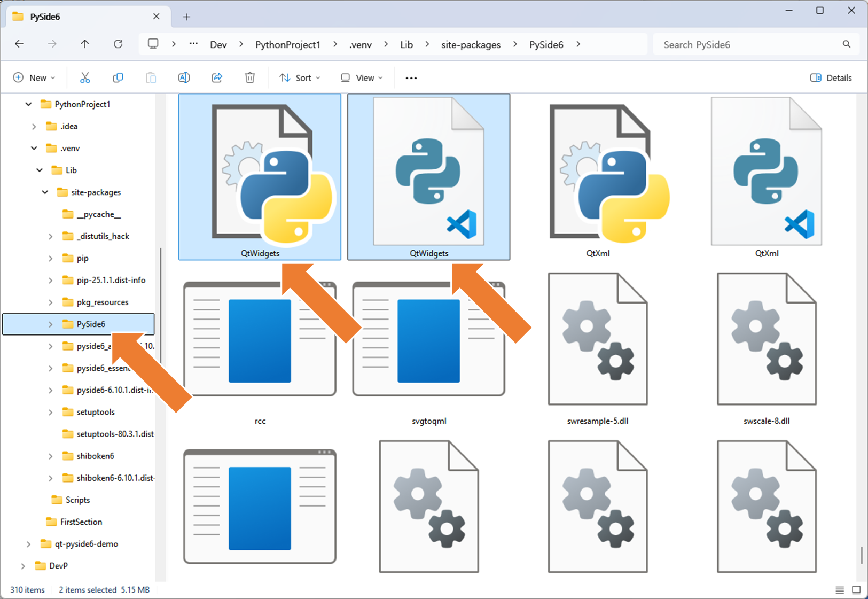Go up one folder level
868x599 pixels.
(x=85, y=44)
